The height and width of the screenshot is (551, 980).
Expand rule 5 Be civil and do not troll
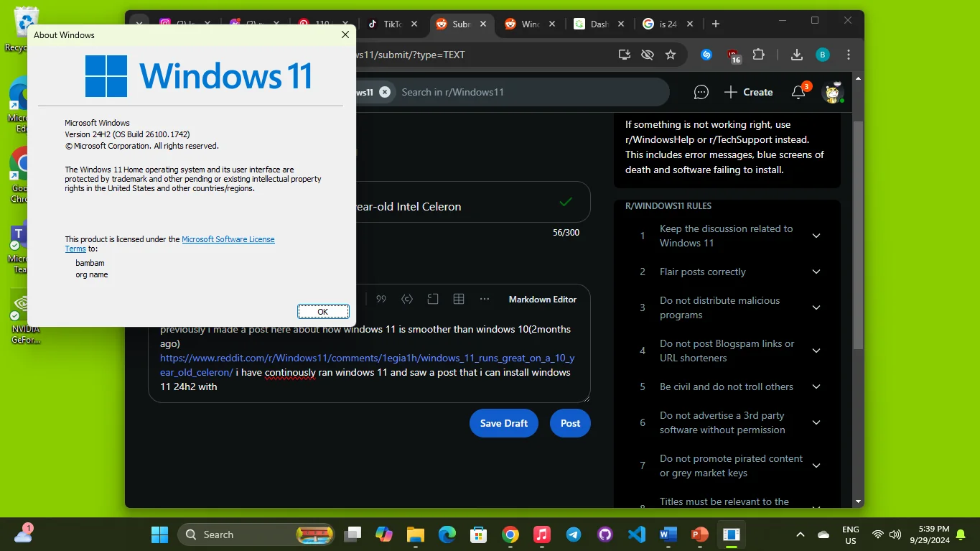816,386
